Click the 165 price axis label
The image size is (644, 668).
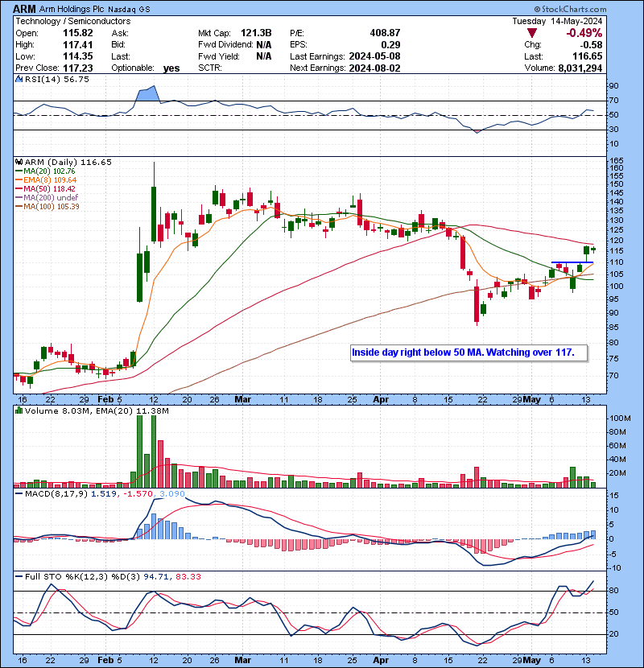(617, 161)
